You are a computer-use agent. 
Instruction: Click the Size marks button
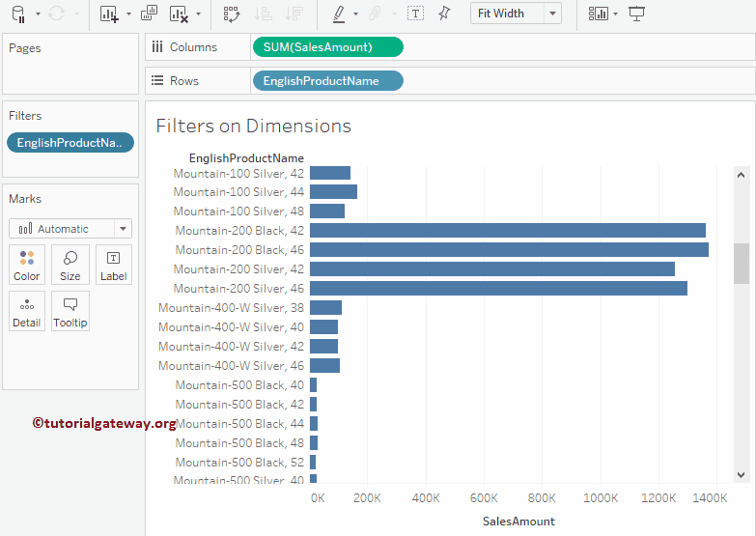click(70, 264)
